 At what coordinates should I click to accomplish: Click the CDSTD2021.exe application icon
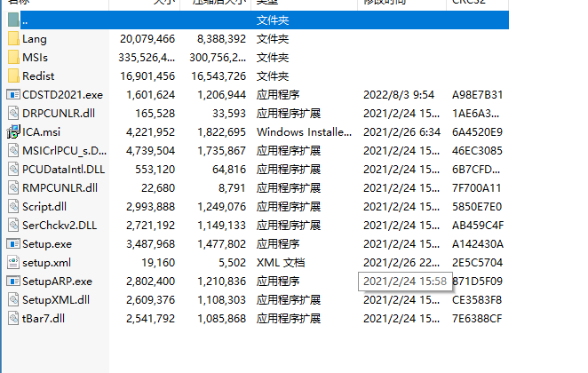point(13,95)
